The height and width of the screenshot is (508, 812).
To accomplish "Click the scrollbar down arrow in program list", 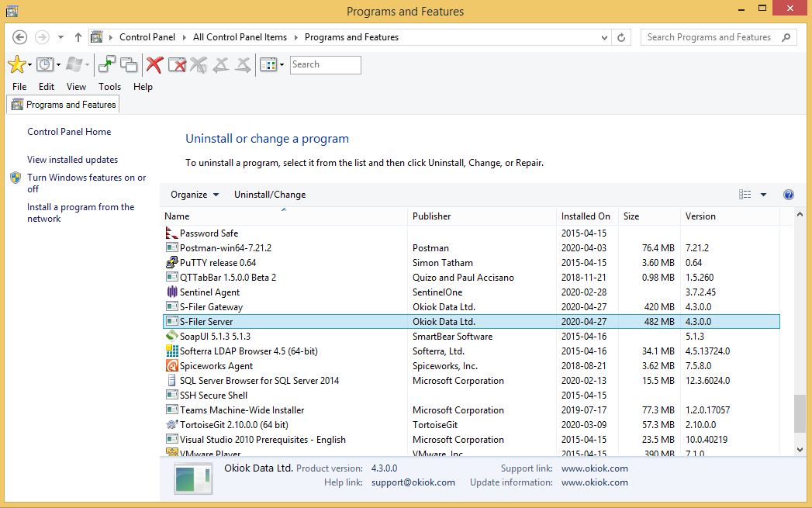I will coord(800,450).
